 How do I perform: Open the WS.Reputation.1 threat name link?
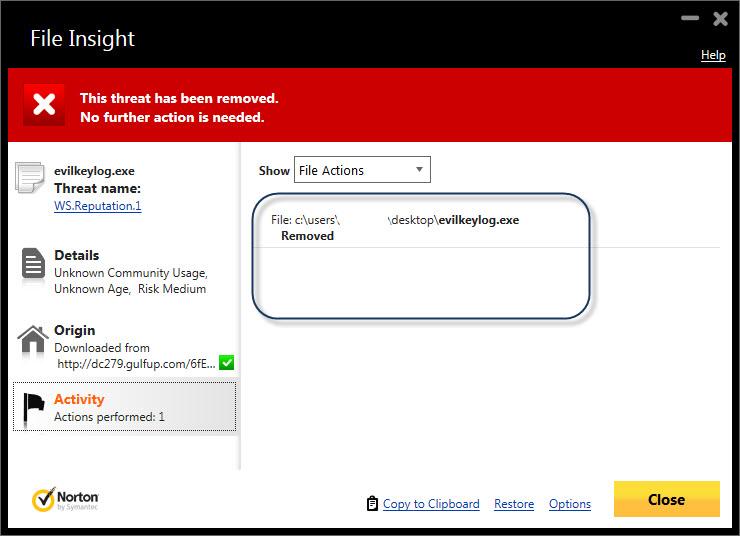[98, 206]
